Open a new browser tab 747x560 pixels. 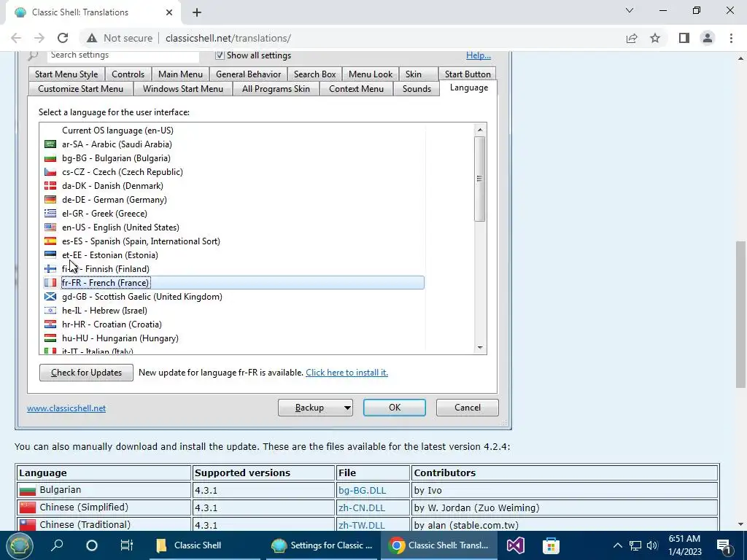197,12
